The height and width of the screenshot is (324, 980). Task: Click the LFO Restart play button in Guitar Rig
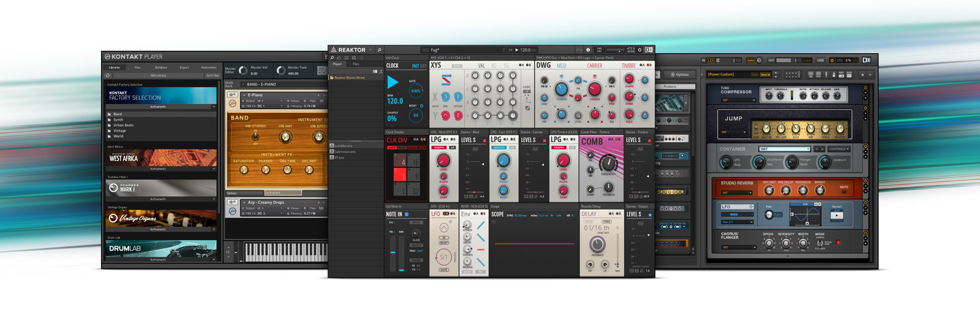(x=837, y=216)
